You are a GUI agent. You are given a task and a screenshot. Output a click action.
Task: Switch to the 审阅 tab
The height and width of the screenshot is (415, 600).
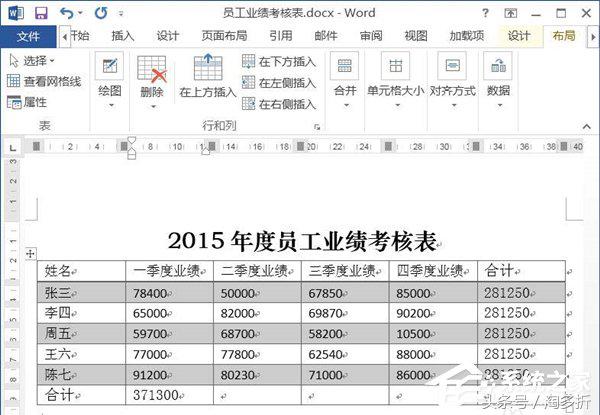point(371,36)
